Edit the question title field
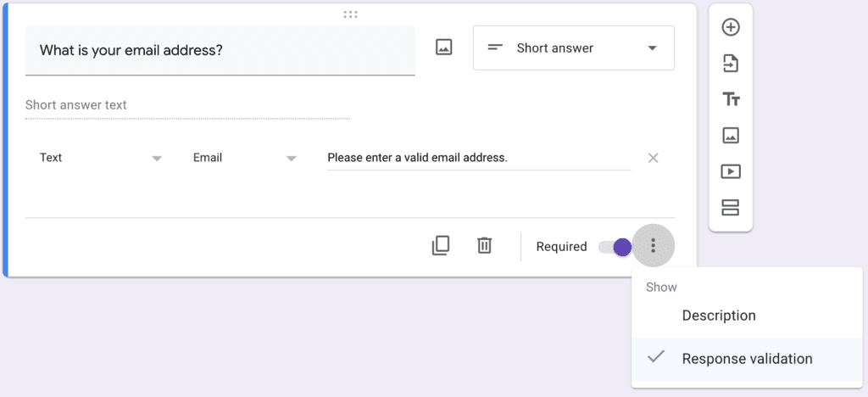The height and width of the screenshot is (397, 868). tap(220, 50)
